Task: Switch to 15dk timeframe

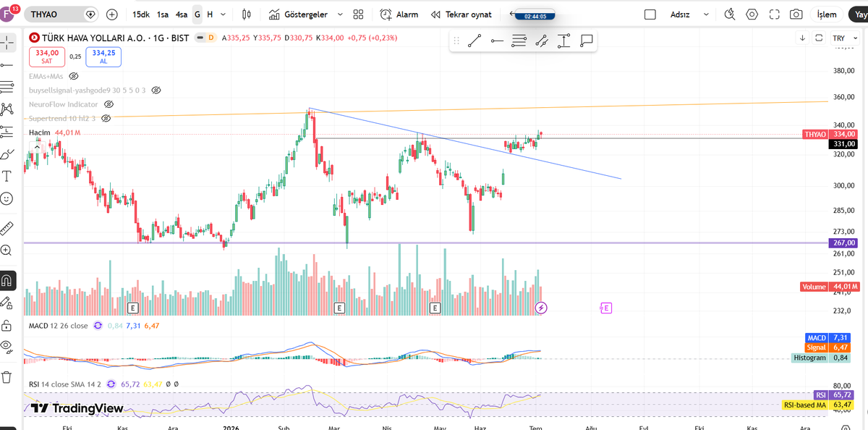Action: point(141,14)
